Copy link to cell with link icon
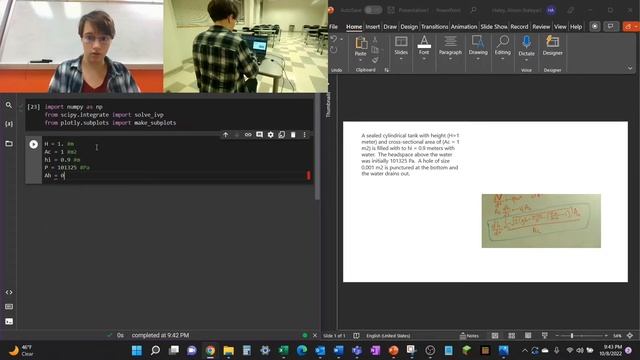The height and width of the screenshot is (360, 640). pyautogui.click(x=248, y=135)
